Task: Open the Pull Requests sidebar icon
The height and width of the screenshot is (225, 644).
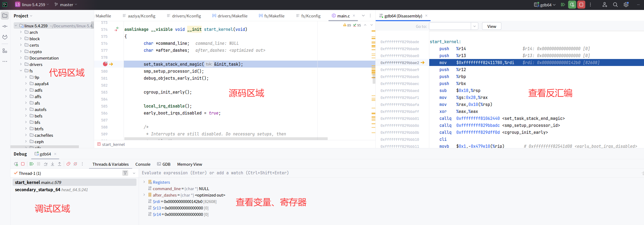Action: [x=5, y=37]
